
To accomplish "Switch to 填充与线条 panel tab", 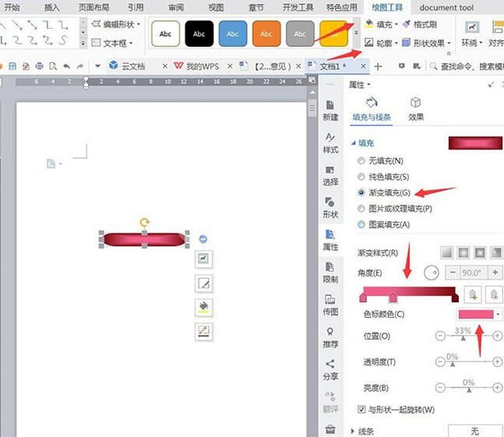I will pos(372,109).
